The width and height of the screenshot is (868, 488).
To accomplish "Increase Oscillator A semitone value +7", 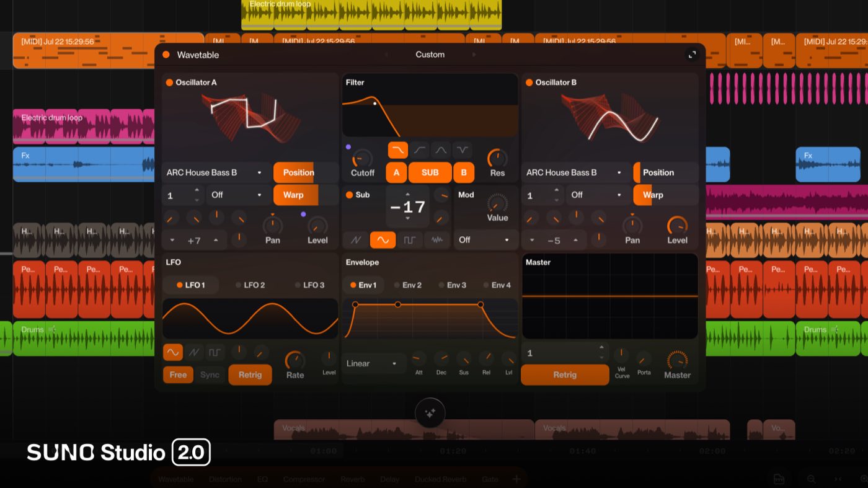I will (x=216, y=240).
